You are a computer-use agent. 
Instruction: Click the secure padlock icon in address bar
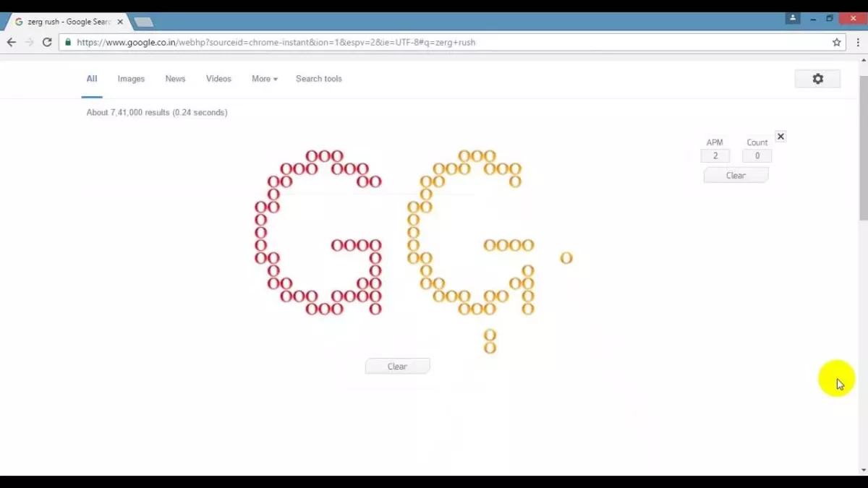(x=68, y=43)
